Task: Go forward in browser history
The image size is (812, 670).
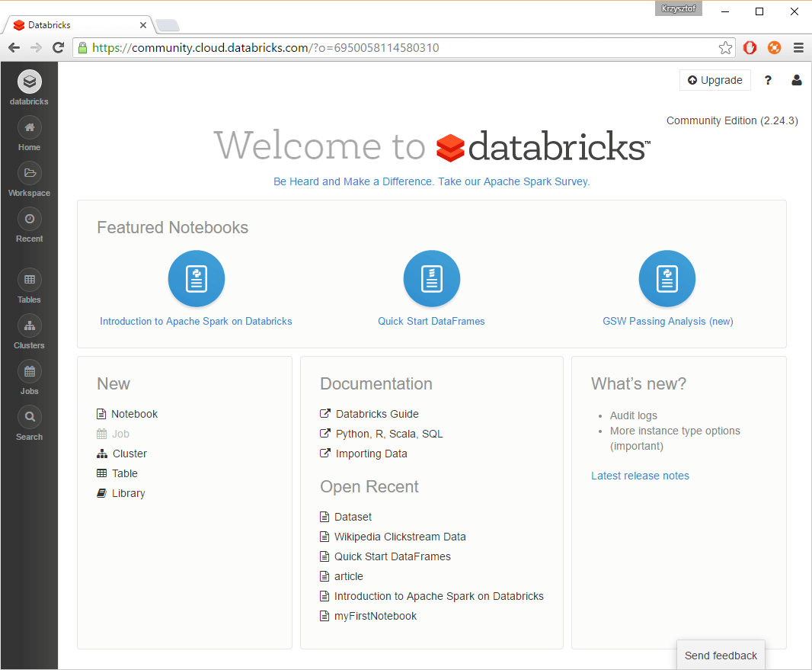Action: 37,48
